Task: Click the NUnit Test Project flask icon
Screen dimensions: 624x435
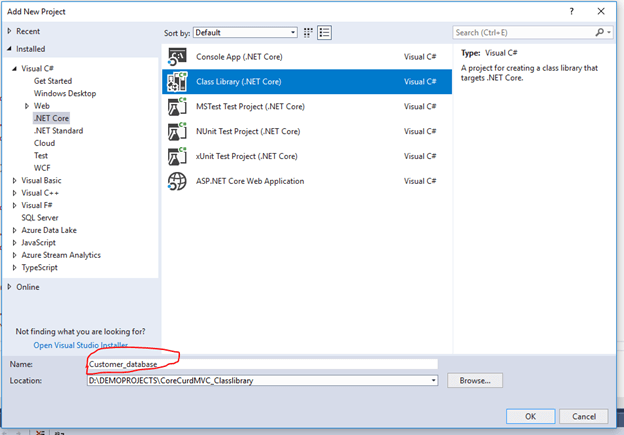Action: click(x=177, y=131)
